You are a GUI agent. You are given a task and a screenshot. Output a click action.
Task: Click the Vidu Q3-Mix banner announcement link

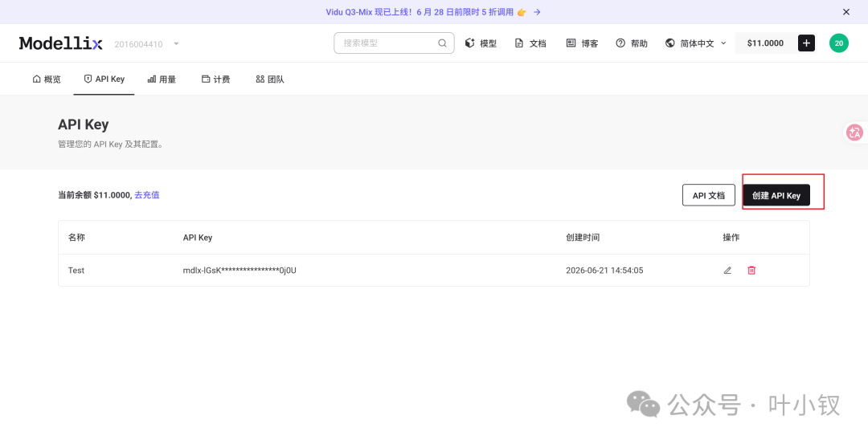425,11
